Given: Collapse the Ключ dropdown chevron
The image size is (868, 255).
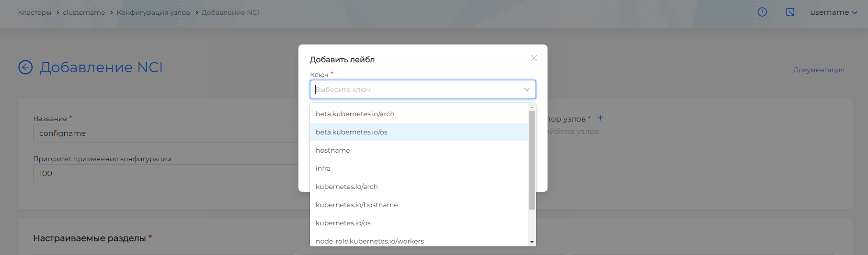Looking at the screenshot, I should click(x=526, y=89).
